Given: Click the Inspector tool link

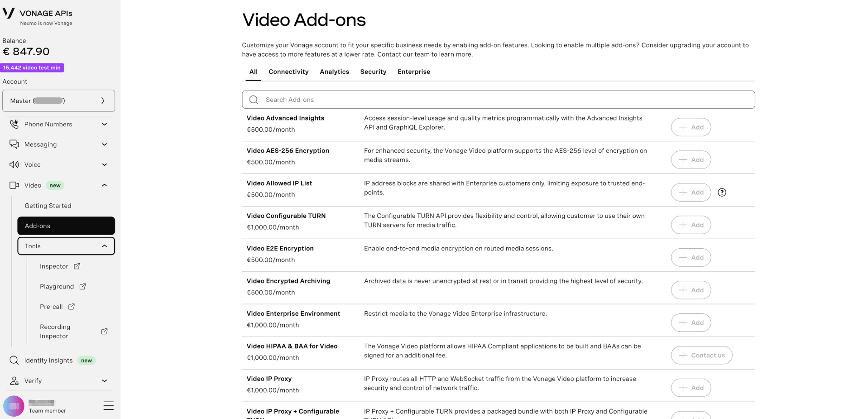Looking at the screenshot, I should [54, 266].
